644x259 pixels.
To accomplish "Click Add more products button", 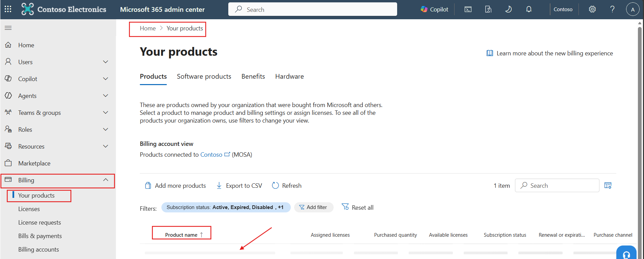I will pos(175,185).
